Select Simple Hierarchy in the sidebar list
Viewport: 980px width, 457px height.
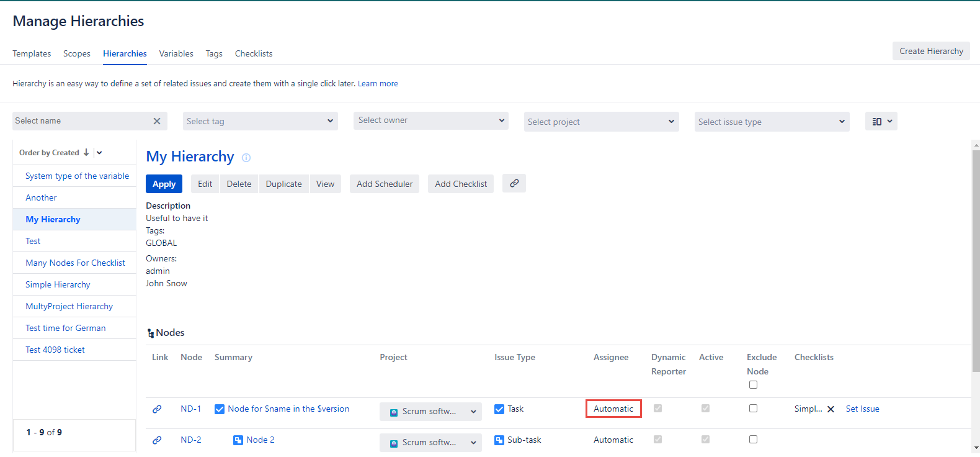coord(58,285)
